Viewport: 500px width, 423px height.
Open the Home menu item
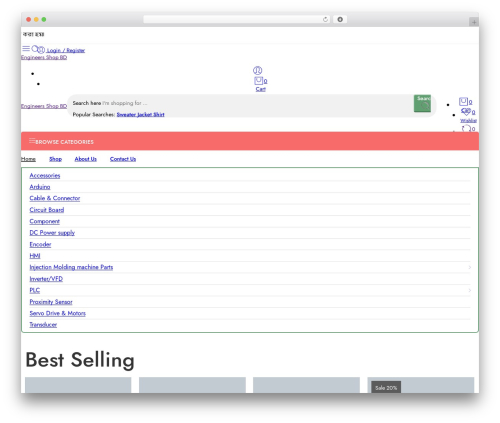28,159
